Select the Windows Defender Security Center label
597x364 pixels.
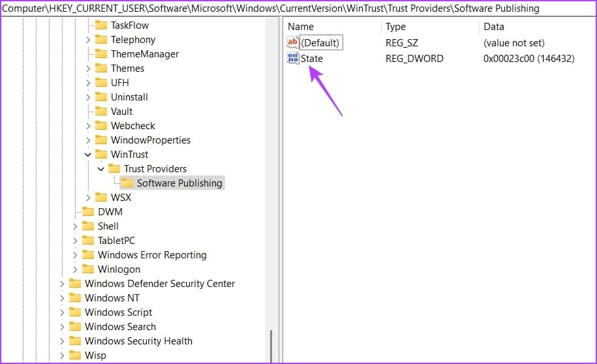tap(160, 283)
